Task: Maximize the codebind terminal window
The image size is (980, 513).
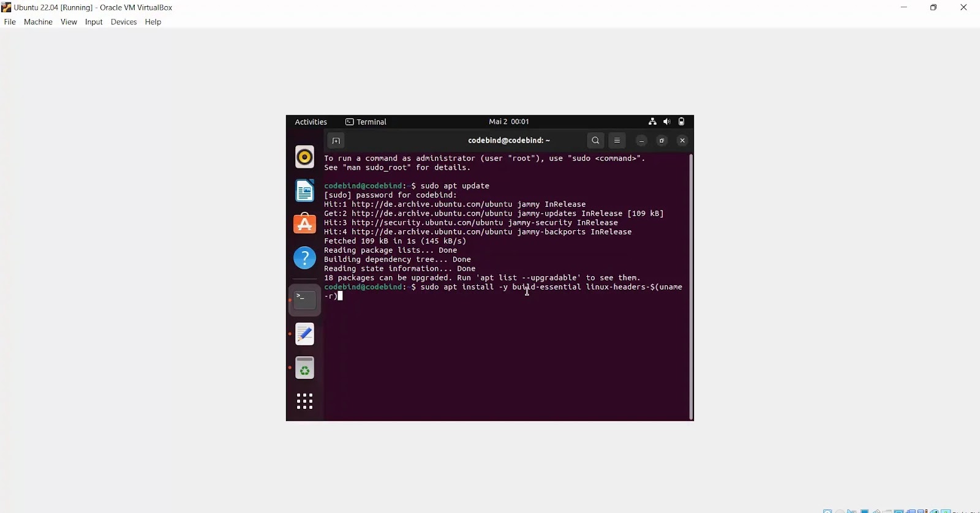Action: [x=662, y=141]
